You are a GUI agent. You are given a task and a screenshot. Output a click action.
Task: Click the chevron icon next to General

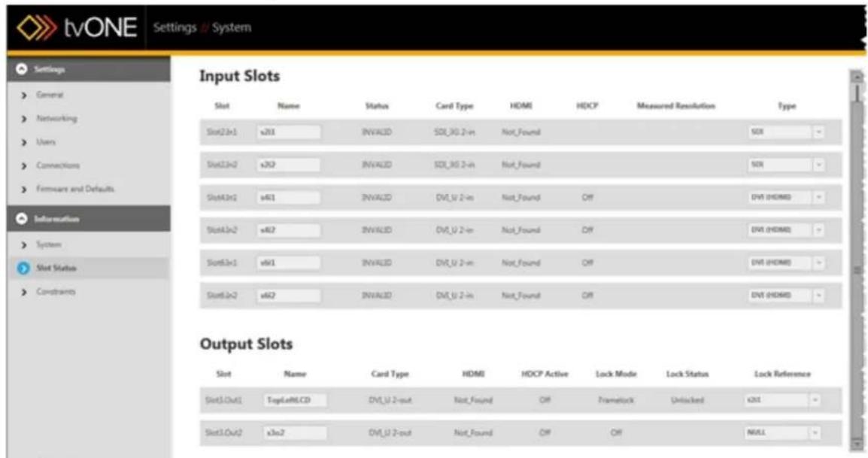click(x=24, y=96)
